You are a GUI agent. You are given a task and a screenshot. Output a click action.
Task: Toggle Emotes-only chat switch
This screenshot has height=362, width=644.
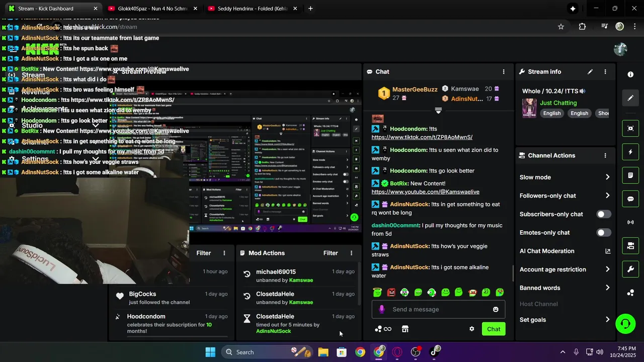pos(604,233)
